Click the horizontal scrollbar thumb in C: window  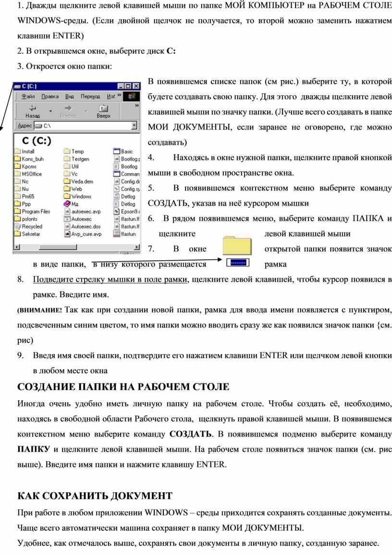[x=58, y=247]
